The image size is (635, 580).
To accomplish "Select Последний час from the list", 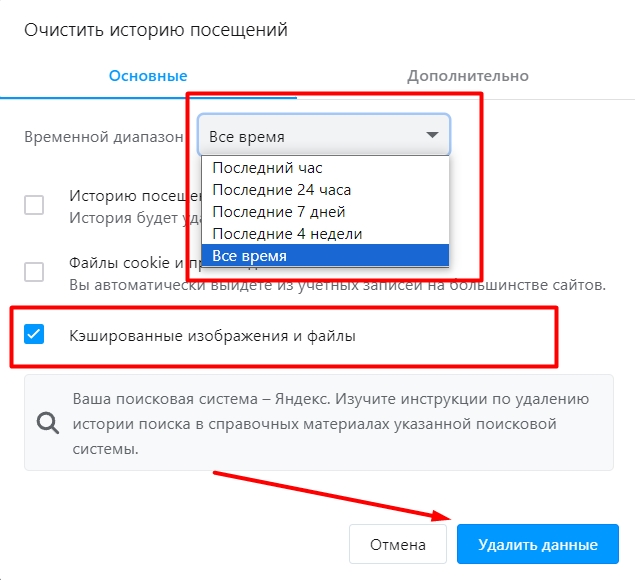I will click(267, 168).
